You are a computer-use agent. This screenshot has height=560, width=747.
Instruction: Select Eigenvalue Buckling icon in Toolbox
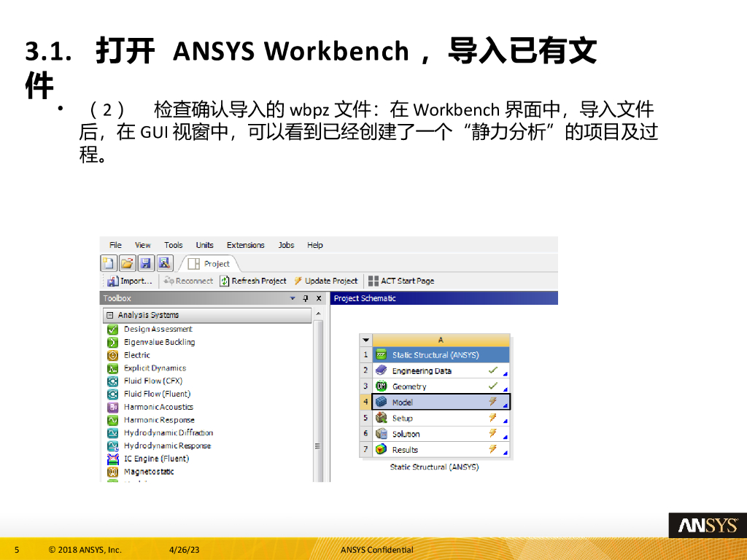click(112, 343)
